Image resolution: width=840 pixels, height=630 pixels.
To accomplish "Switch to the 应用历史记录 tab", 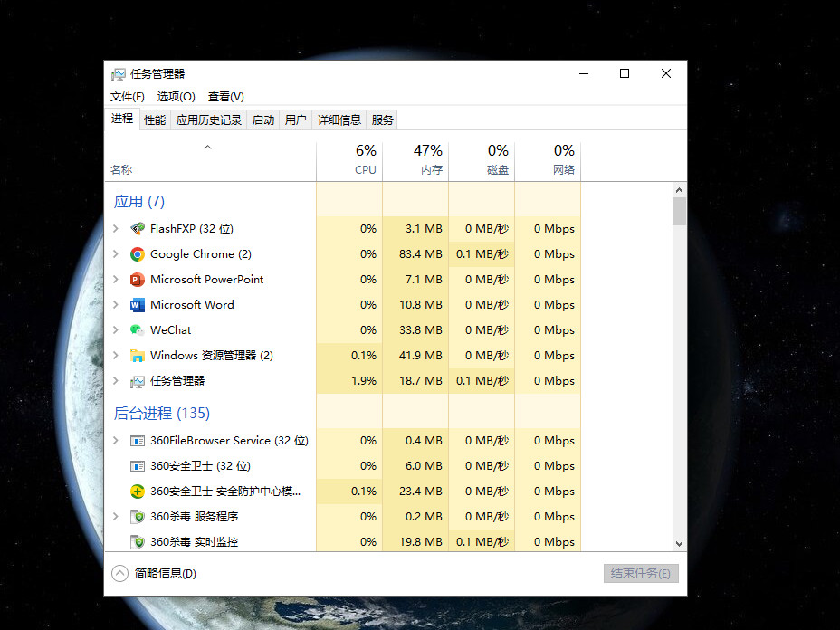I will 209,120.
